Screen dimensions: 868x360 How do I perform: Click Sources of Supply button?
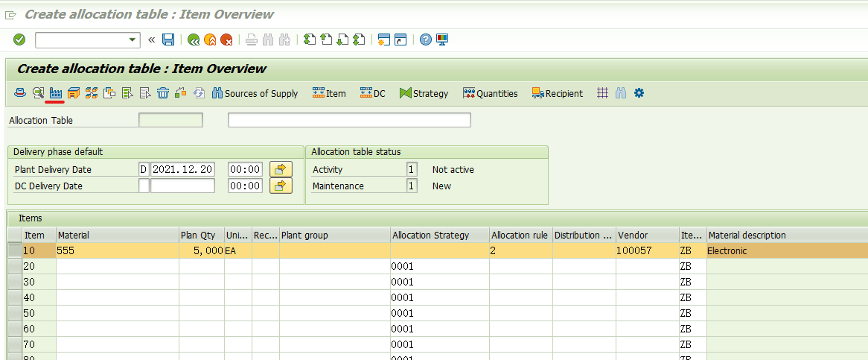[x=255, y=94]
